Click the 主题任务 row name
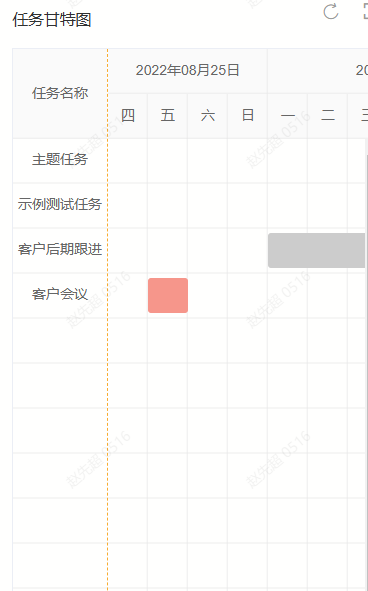 60,159
